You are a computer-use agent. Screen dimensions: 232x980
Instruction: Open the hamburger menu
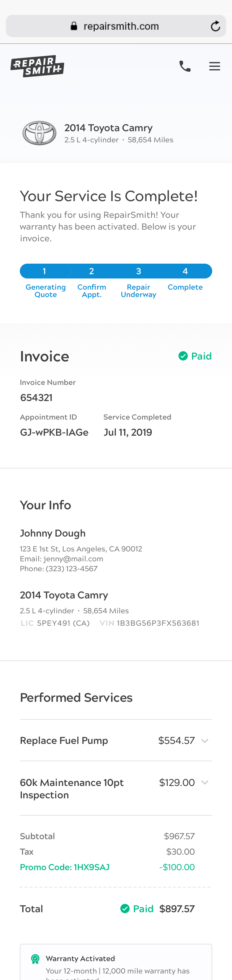point(214,66)
